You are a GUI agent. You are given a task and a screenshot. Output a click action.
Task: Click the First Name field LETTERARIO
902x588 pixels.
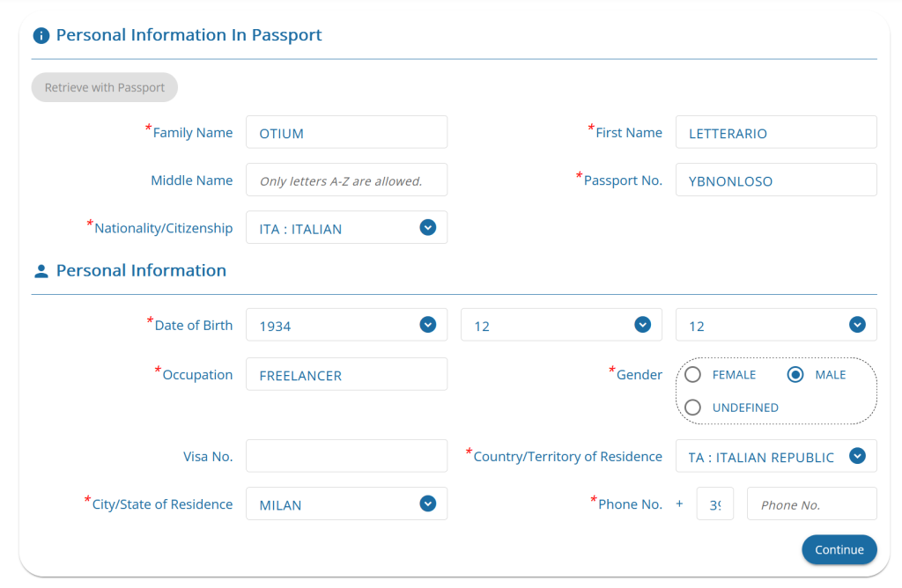776,132
